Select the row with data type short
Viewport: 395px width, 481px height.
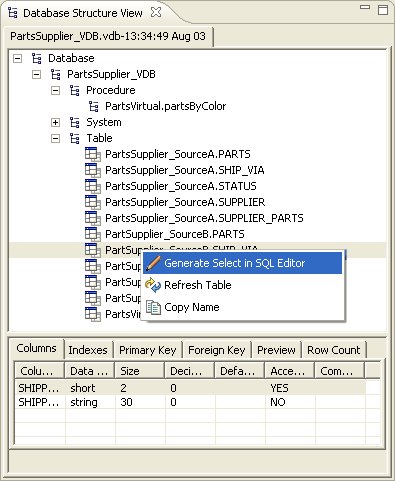(x=190, y=388)
